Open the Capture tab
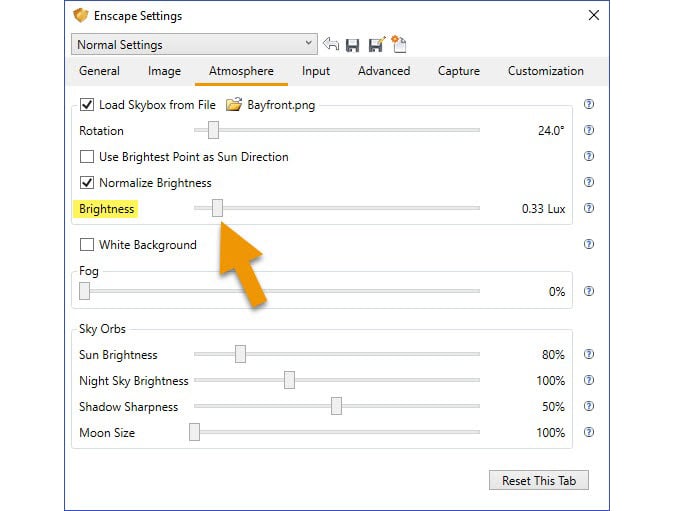Screen dimensions: 676x511 pos(459,71)
